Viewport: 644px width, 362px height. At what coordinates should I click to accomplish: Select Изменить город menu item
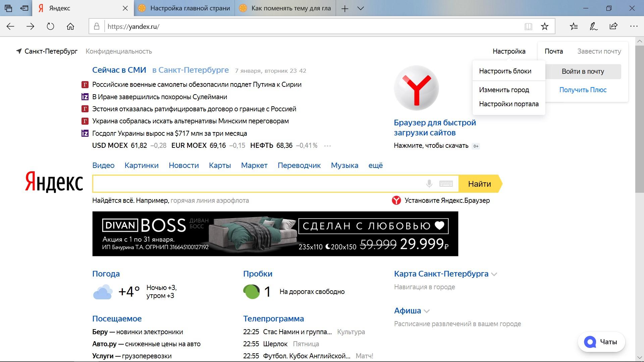click(x=504, y=90)
